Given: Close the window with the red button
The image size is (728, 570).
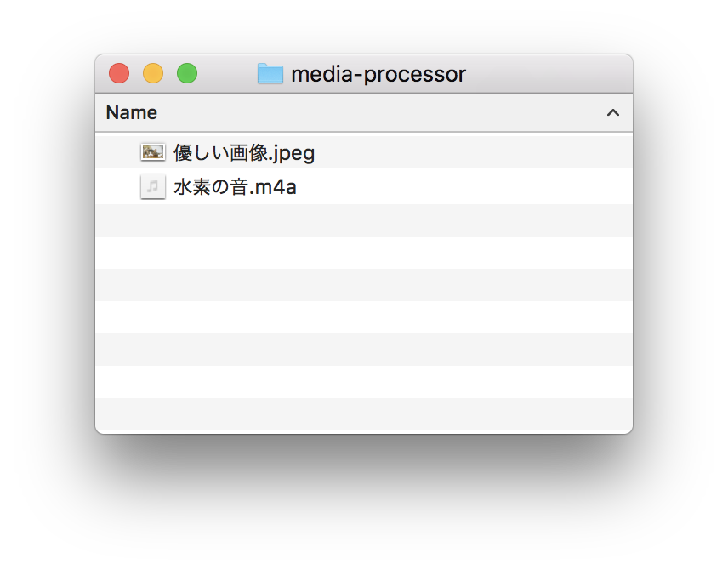Looking at the screenshot, I should tap(119, 73).
